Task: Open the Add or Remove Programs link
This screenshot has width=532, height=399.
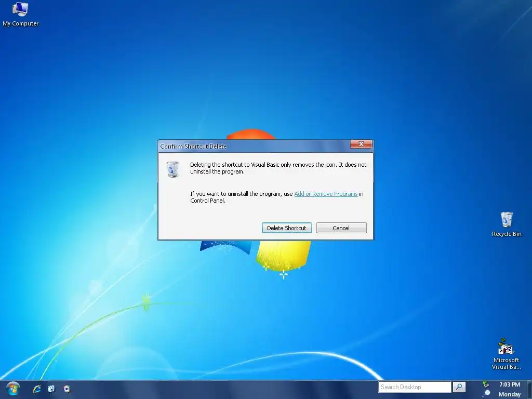Action: (x=326, y=194)
